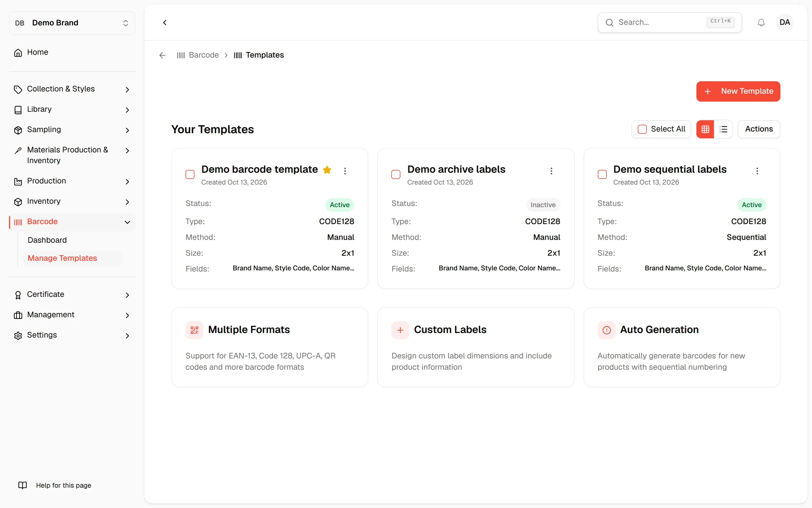
Task: Expand the Certificate section chevron
Action: [x=127, y=295]
